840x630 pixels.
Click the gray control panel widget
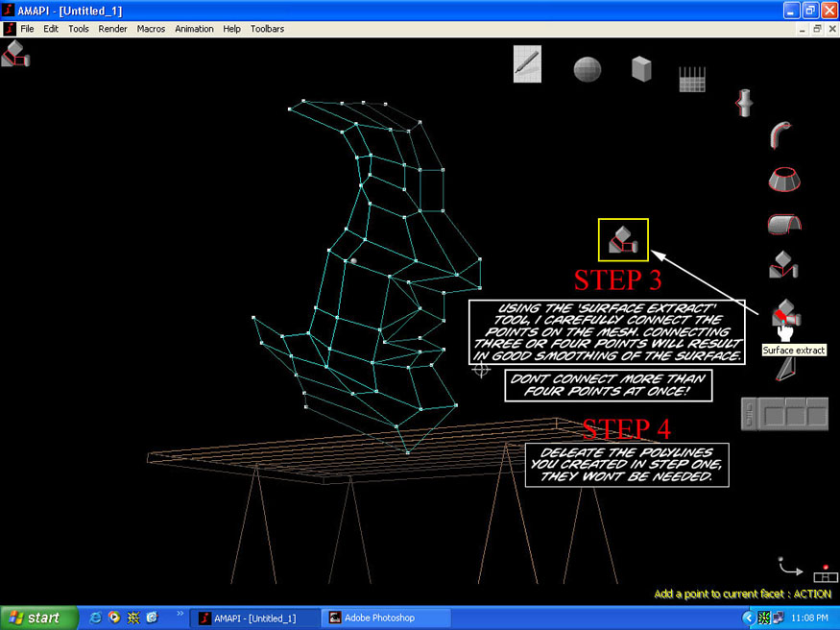pyautogui.click(x=784, y=414)
